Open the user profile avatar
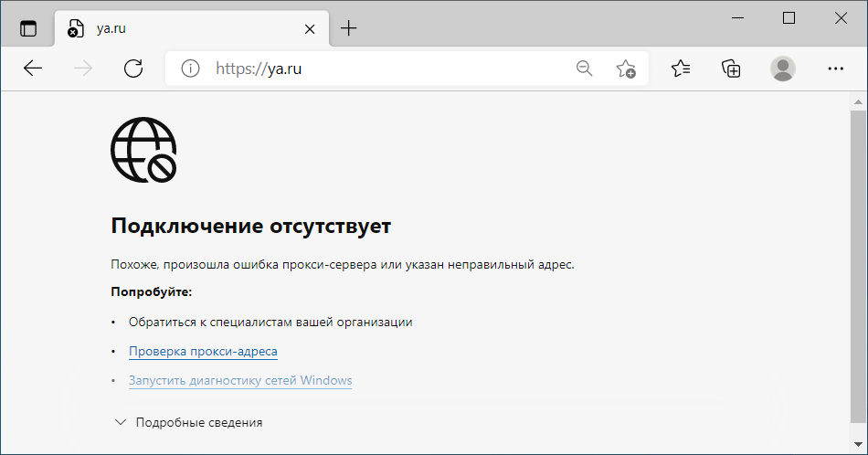The width and height of the screenshot is (868, 455). (783, 69)
